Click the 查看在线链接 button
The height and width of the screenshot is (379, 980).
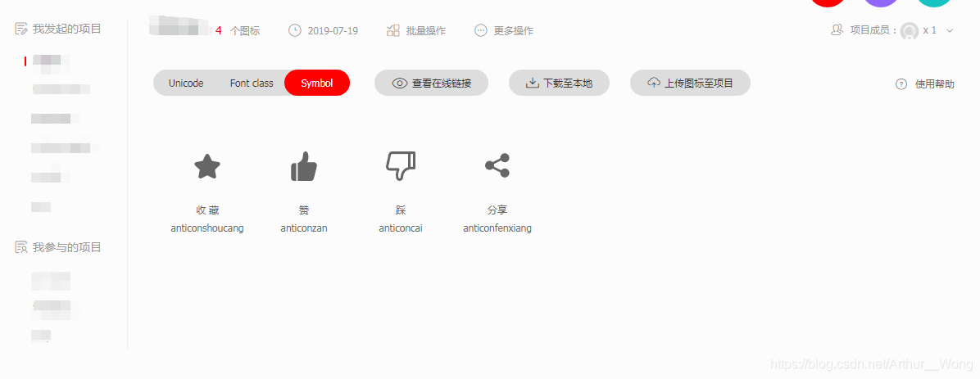click(431, 83)
